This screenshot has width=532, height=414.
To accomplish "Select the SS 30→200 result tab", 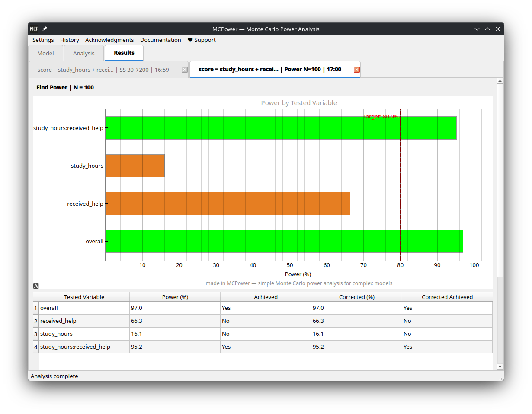I will pos(104,70).
